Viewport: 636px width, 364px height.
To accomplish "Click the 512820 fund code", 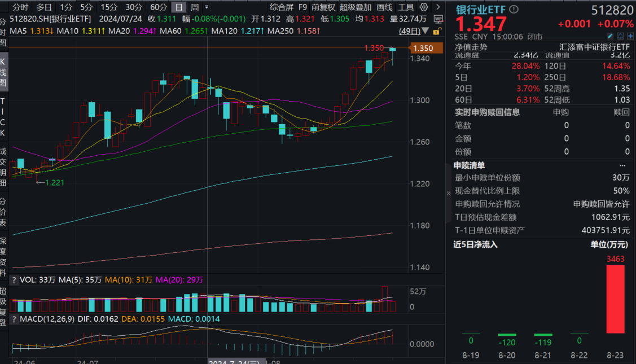I will [612, 10].
